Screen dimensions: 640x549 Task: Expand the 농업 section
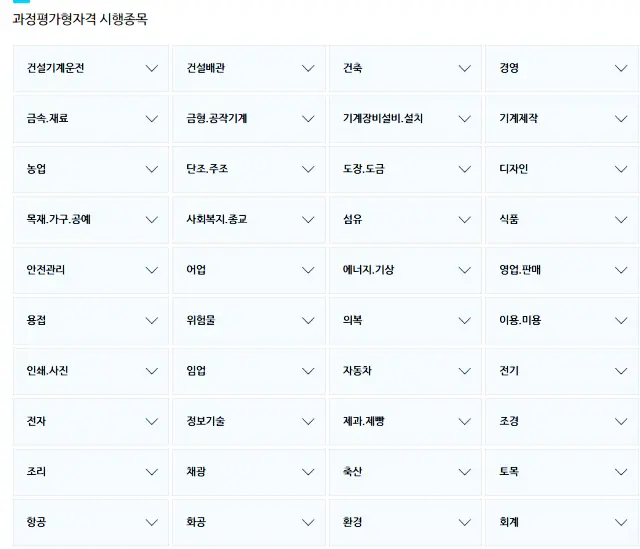pyautogui.click(x=90, y=169)
